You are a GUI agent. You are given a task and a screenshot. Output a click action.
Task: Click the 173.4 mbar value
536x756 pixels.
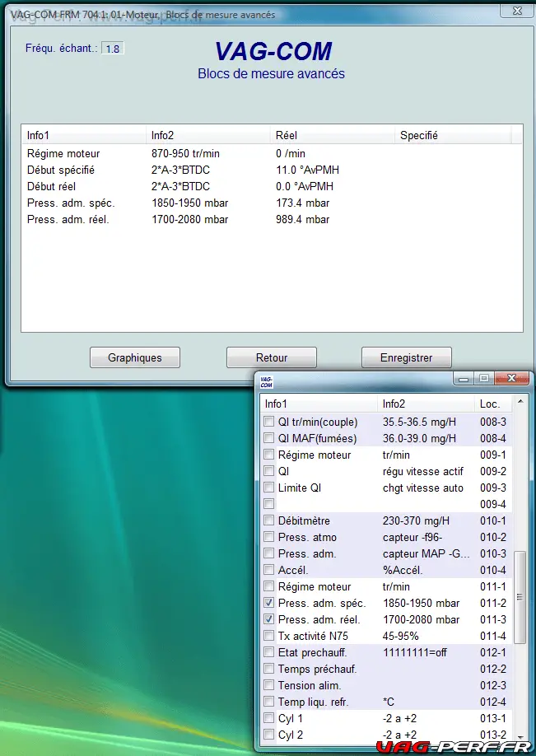(x=303, y=203)
